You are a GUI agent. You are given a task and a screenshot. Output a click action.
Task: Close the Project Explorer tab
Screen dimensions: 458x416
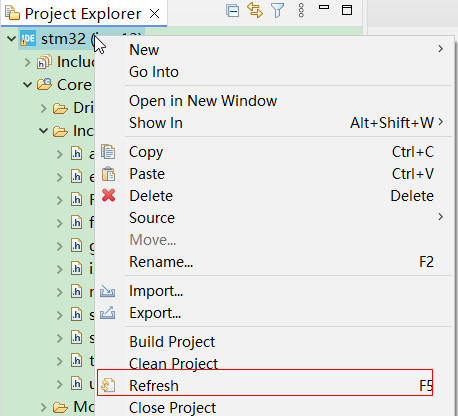(154, 14)
